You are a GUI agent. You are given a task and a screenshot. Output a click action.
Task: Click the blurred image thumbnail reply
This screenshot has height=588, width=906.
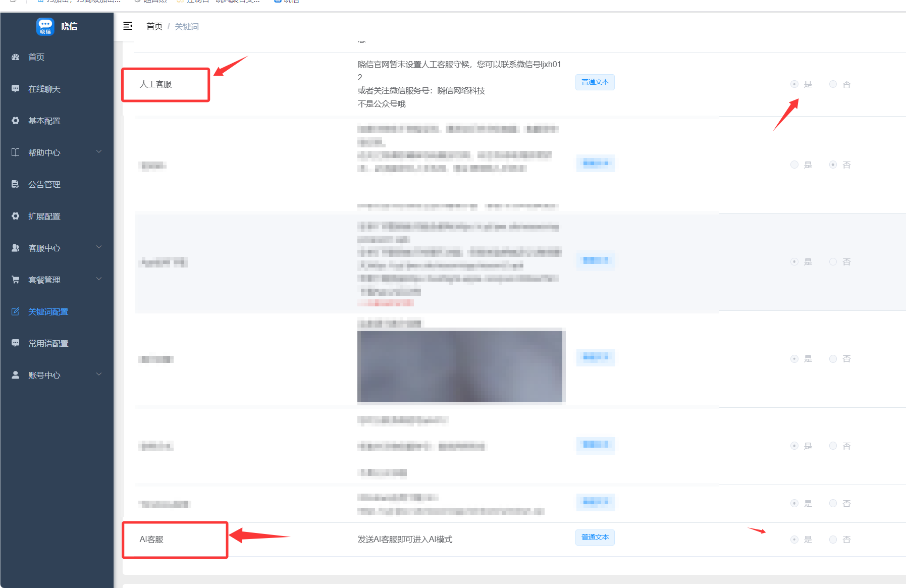click(460, 366)
